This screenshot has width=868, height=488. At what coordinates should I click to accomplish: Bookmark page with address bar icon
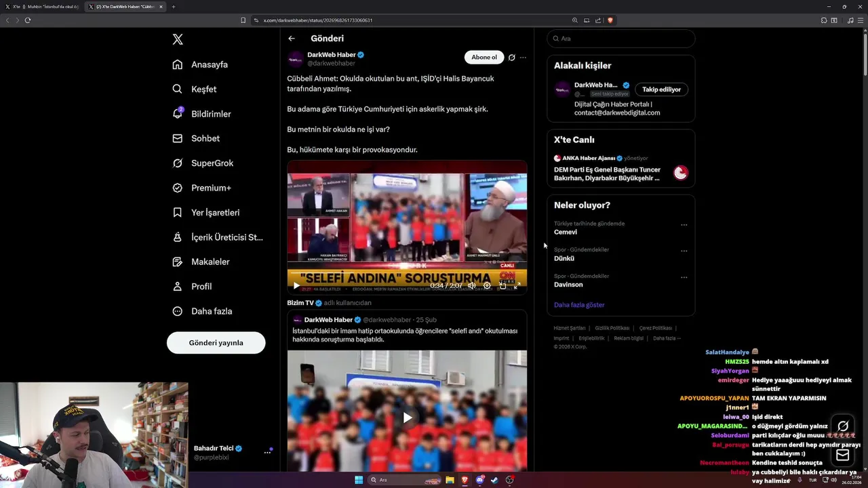243,20
